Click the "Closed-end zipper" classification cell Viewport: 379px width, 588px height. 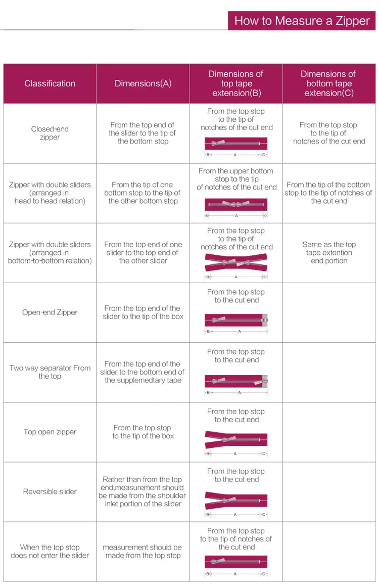pyautogui.click(x=50, y=133)
